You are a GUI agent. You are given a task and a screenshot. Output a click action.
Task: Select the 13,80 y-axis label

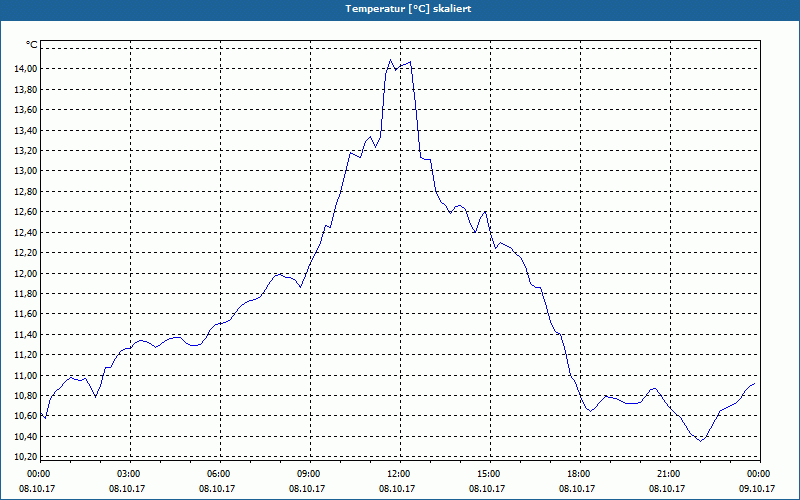[x=25, y=89]
